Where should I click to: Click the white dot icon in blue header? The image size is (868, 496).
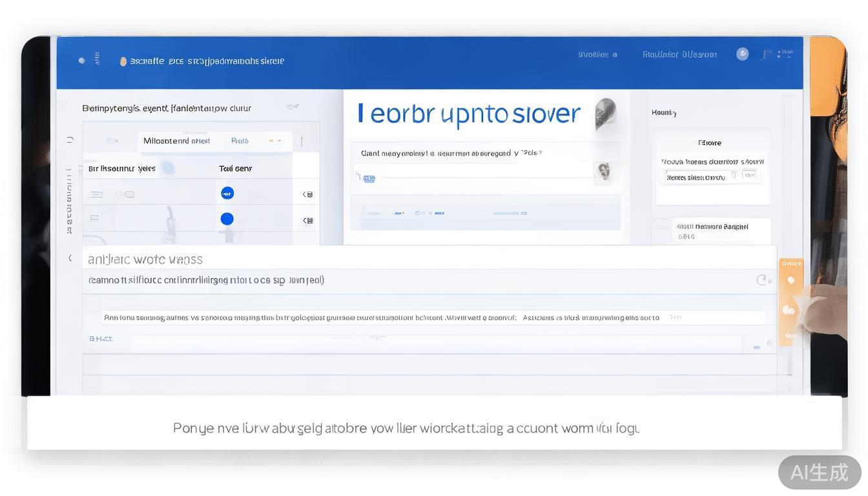[x=81, y=61]
